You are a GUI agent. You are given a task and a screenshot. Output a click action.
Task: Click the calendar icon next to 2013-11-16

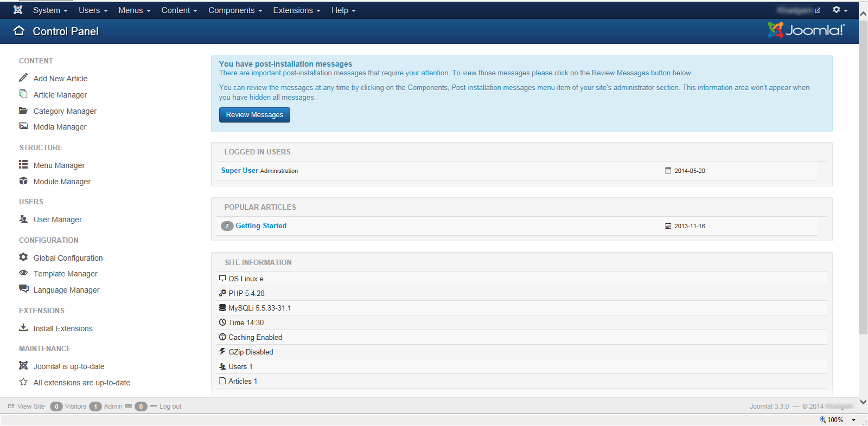[x=668, y=226]
